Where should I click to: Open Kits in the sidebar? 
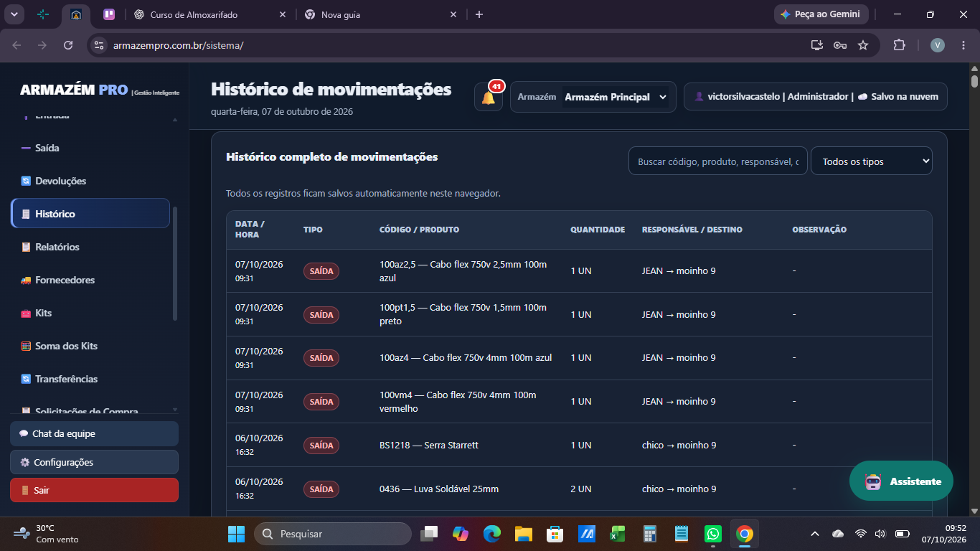(x=90, y=313)
